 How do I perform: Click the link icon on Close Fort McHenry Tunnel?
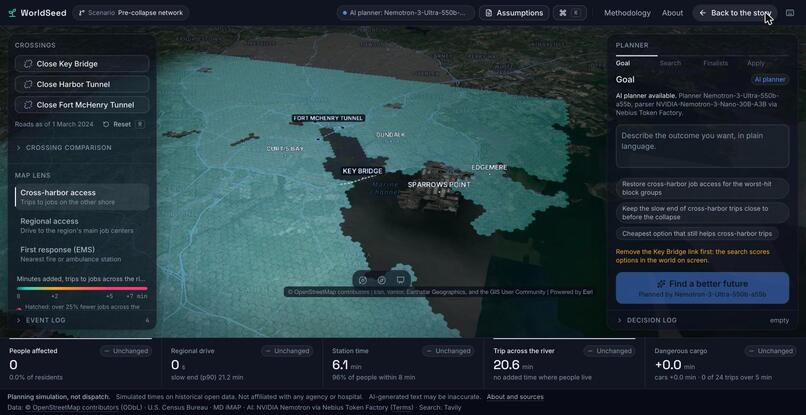(28, 105)
